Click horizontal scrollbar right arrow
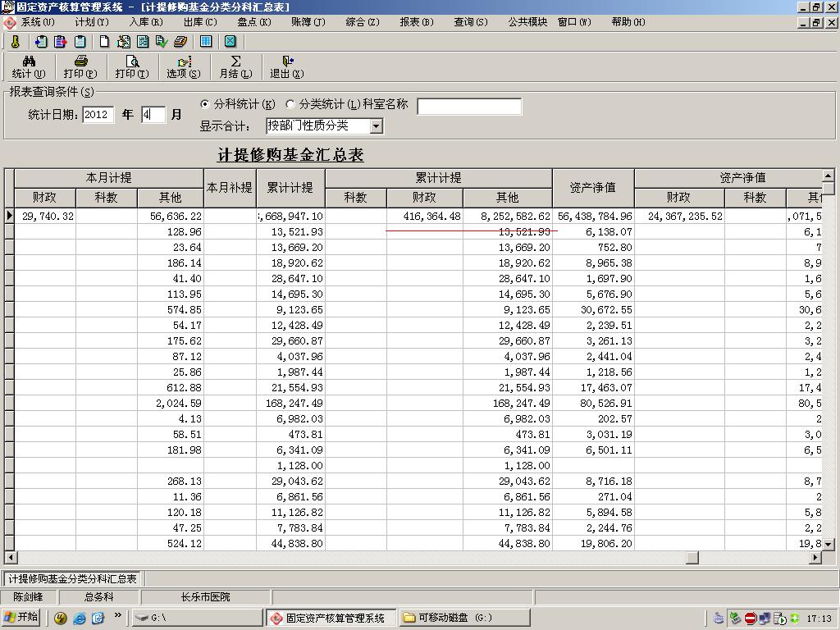840x630 pixels. pyautogui.click(x=815, y=558)
